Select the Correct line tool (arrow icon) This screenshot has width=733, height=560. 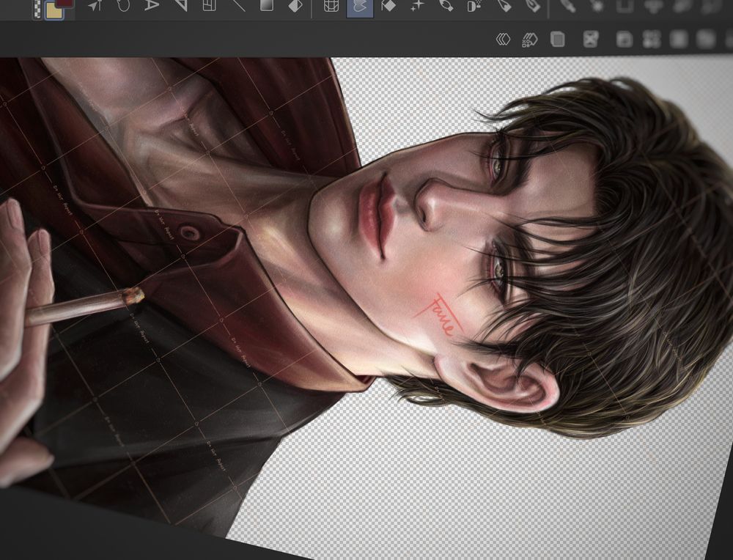click(x=95, y=5)
